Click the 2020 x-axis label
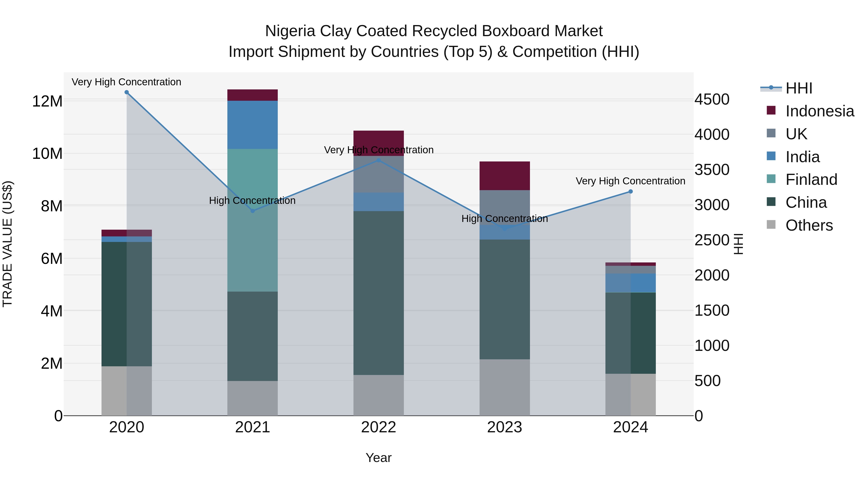 (127, 427)
